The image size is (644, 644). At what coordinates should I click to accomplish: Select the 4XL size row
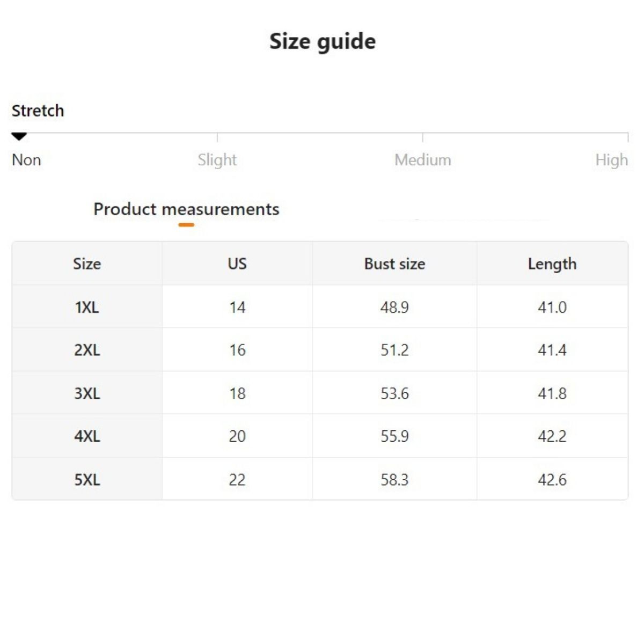tap(87, 436)
